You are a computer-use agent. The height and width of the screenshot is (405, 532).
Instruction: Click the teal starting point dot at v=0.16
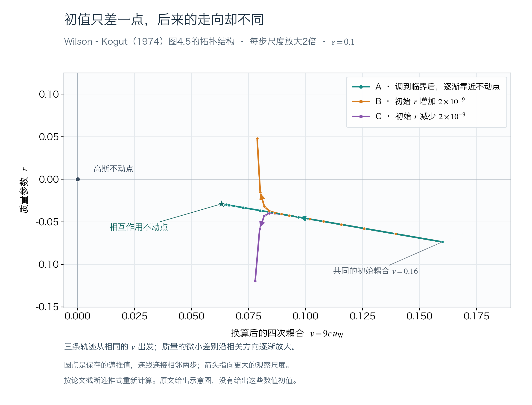pos(442,242)
